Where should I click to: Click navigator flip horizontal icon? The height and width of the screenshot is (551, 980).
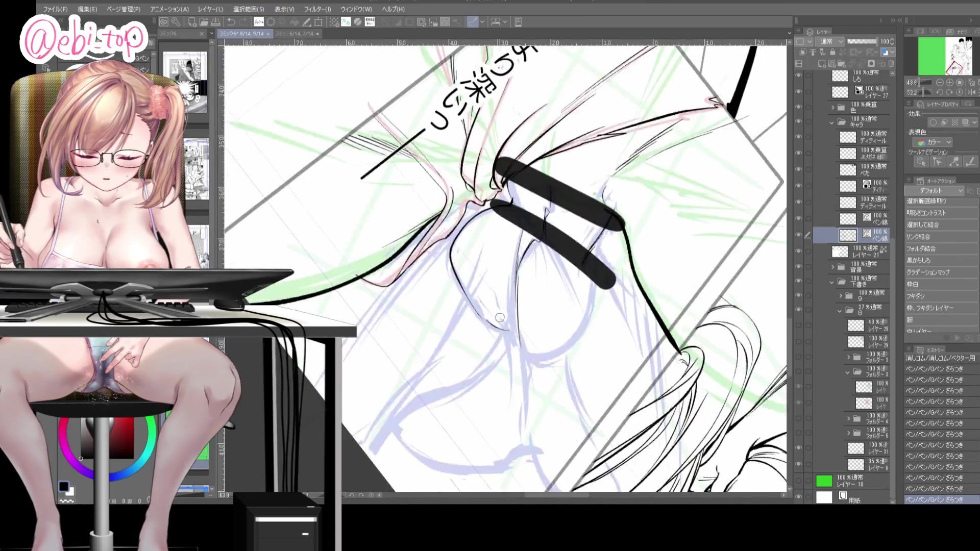972,92
